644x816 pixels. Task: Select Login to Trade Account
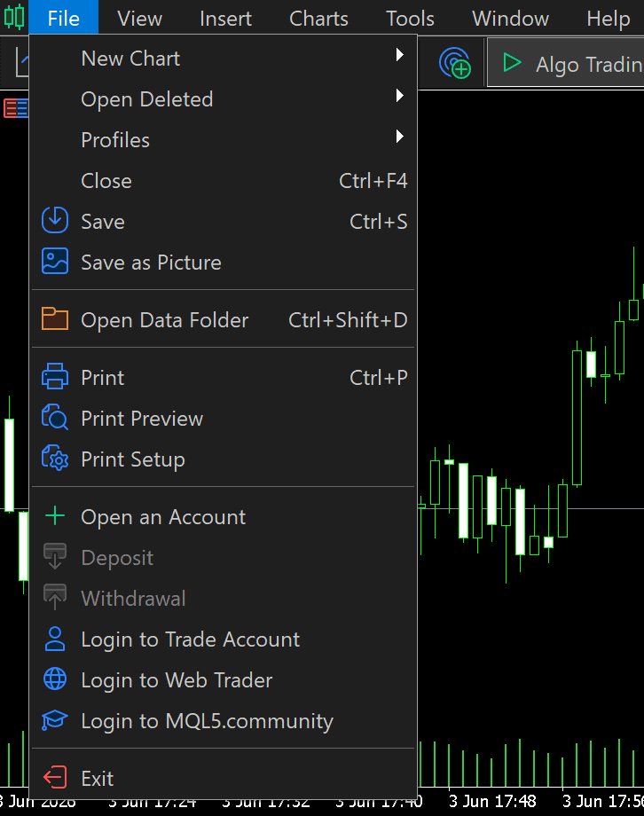[224, 639]
